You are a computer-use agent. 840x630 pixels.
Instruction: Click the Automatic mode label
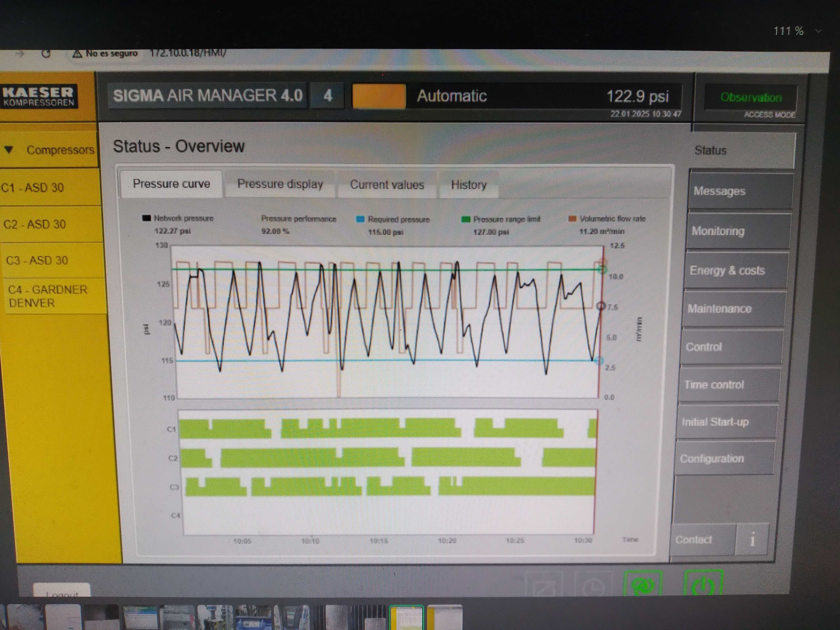pyautogui.click(x=452, y=96)
